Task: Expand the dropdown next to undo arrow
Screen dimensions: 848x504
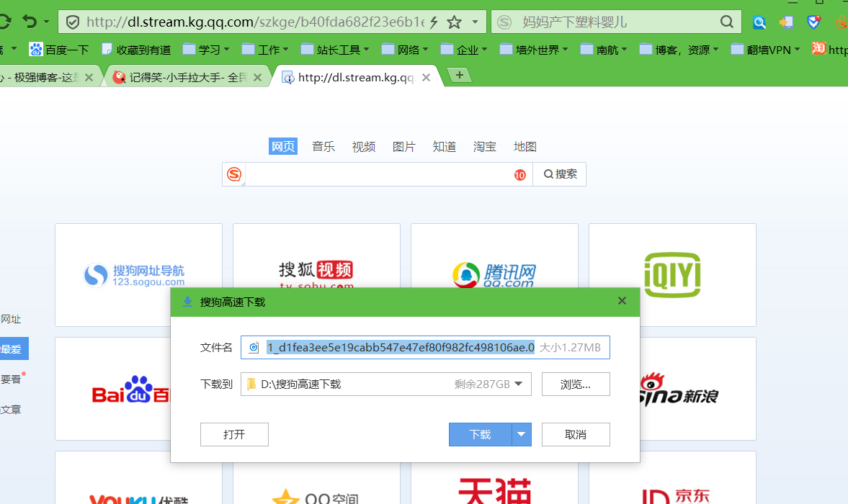Action: (47, 22)
